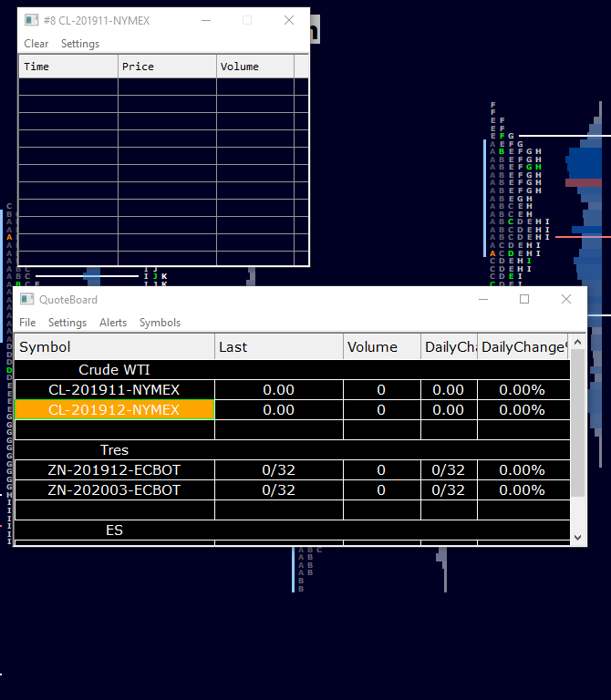
Task: Sort by the Last column header
Action: click(279, 347)
